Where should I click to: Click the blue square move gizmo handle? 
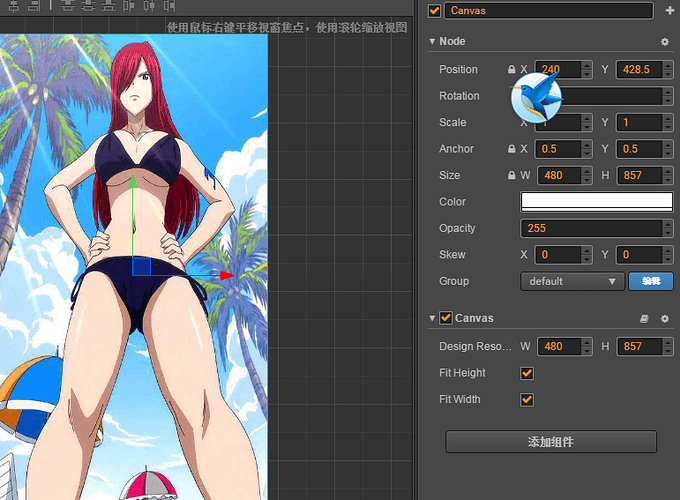[x=141, y=266]
